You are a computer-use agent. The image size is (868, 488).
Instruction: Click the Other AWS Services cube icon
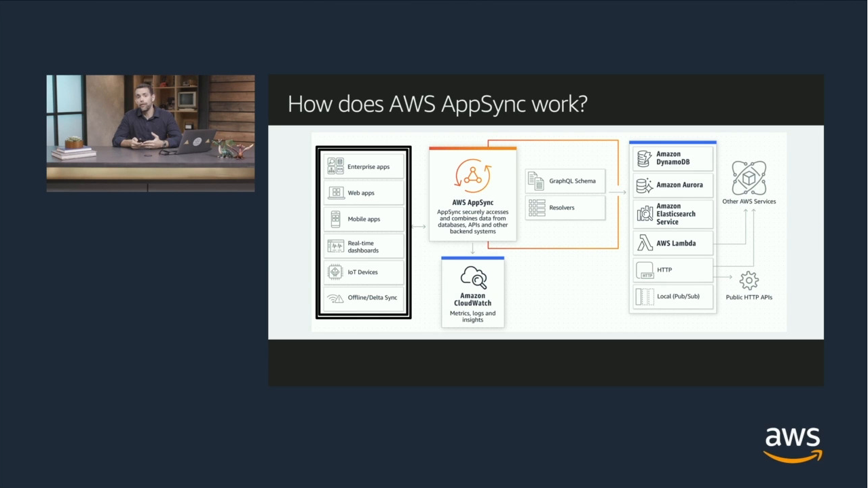tap(748, 176)
